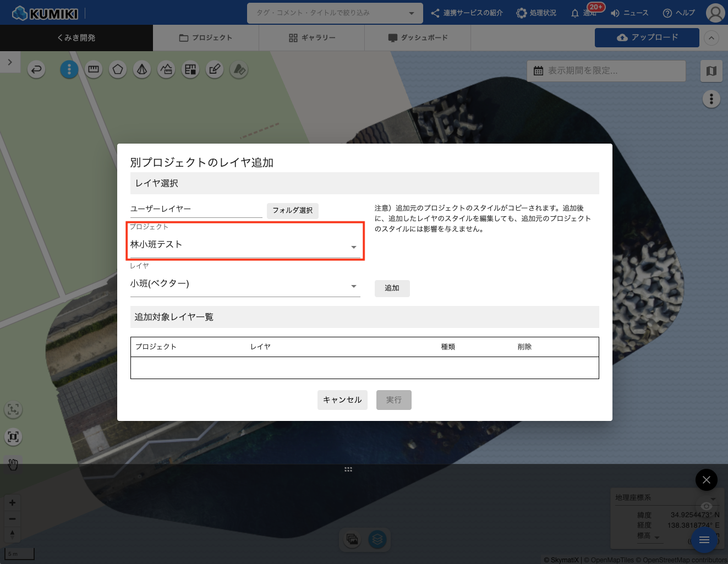Expand the left sidebar chevron
The image size is (728, 564).
click(10, 62)
